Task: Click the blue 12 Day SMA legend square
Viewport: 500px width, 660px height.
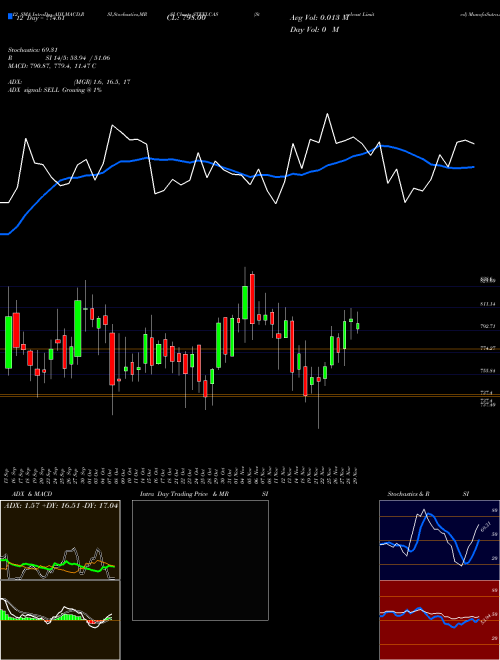Action: point(10,17)
